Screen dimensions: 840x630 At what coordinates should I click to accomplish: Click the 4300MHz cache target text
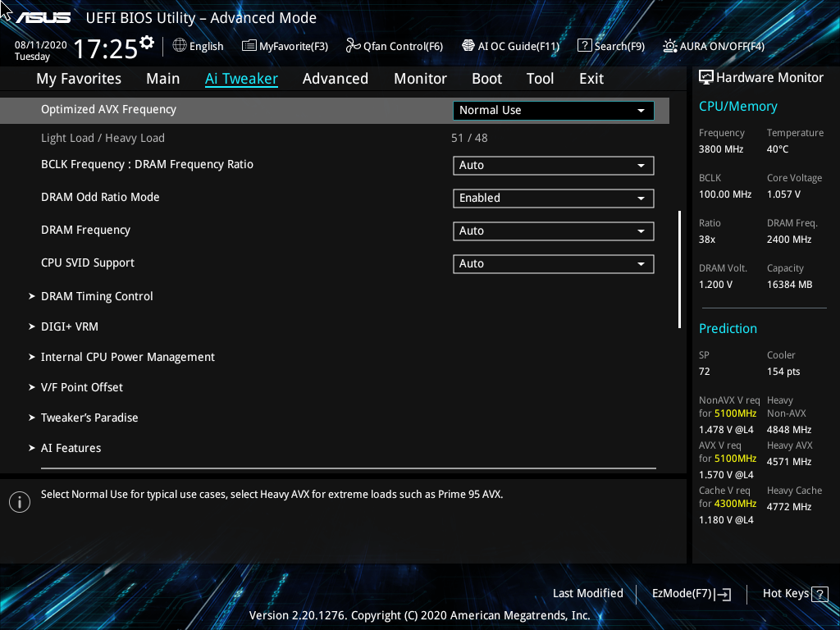[735, 504]
